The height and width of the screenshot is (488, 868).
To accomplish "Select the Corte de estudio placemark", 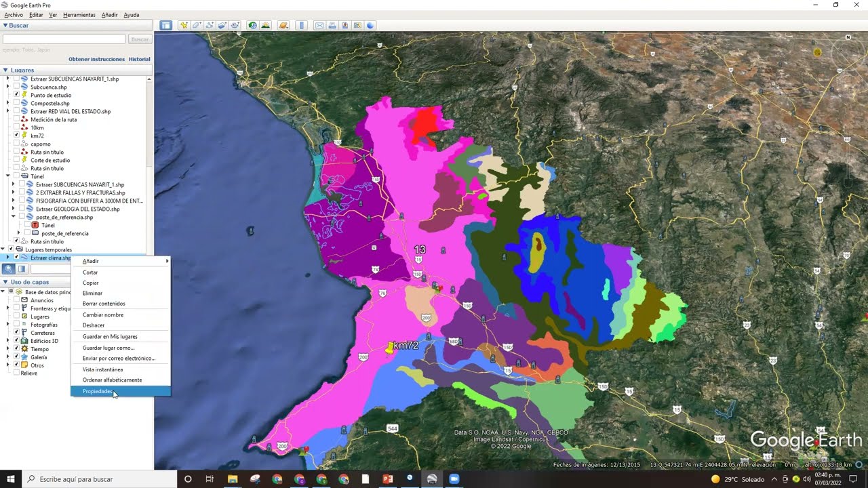I will (50, 160).
